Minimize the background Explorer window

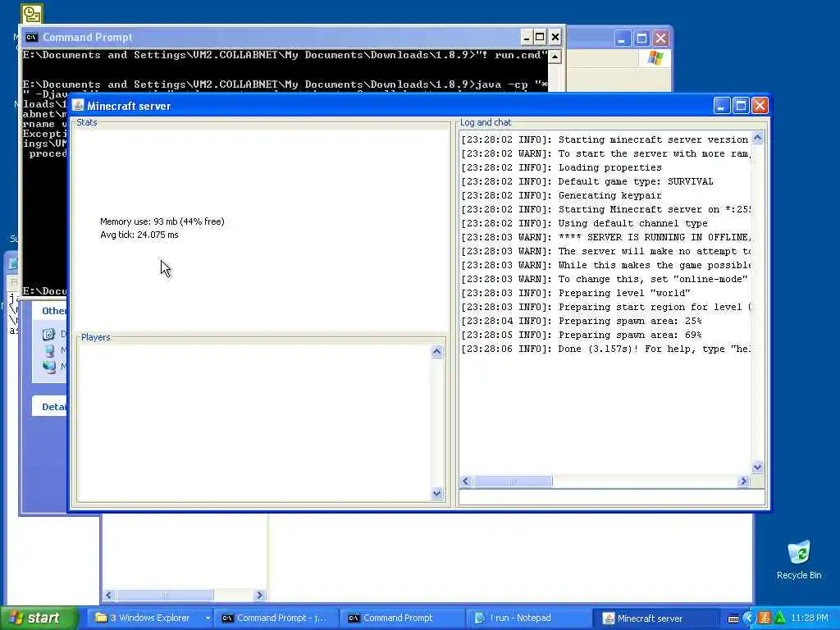click(622, 39)
